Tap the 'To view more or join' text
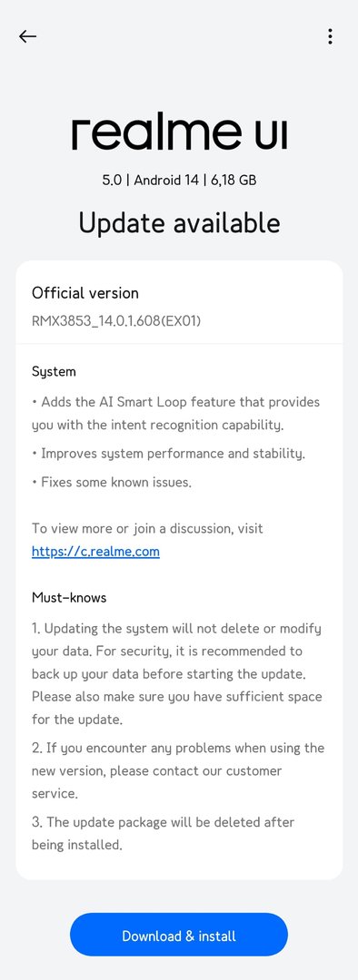 click(x=147, y=529)
